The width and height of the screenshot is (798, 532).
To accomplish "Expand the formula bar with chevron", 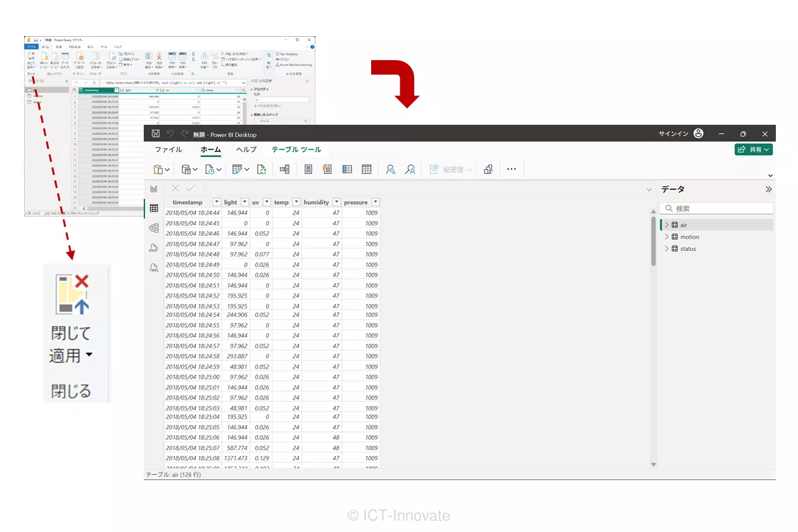I will coord(649,189).
